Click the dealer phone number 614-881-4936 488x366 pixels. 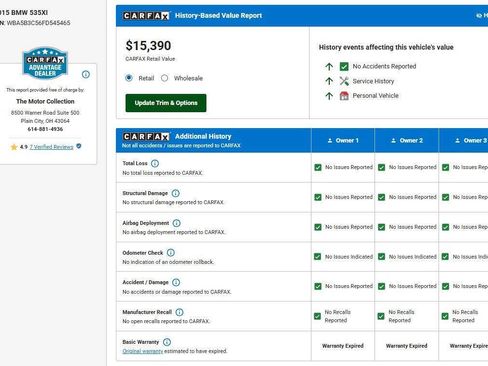point(45,129)
